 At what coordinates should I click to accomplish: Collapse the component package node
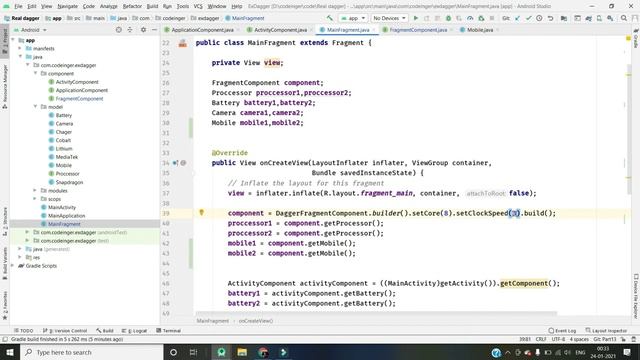[36, 73]
